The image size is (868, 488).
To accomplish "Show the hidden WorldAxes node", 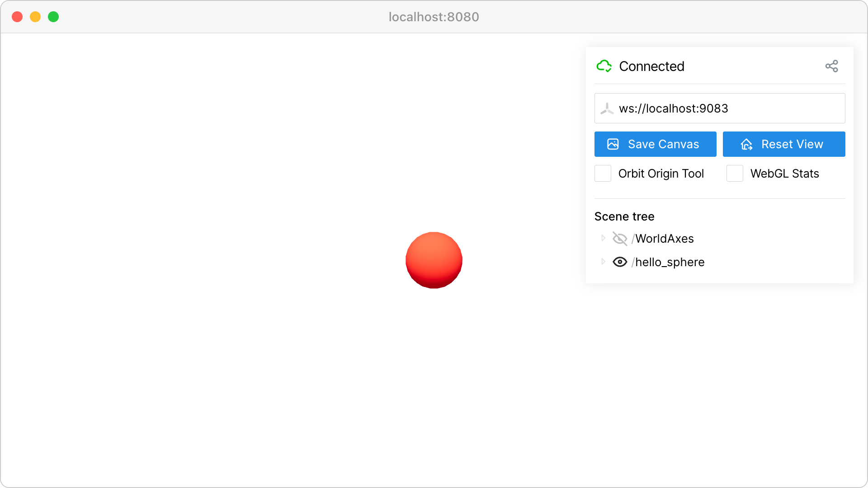I will 620,239.
